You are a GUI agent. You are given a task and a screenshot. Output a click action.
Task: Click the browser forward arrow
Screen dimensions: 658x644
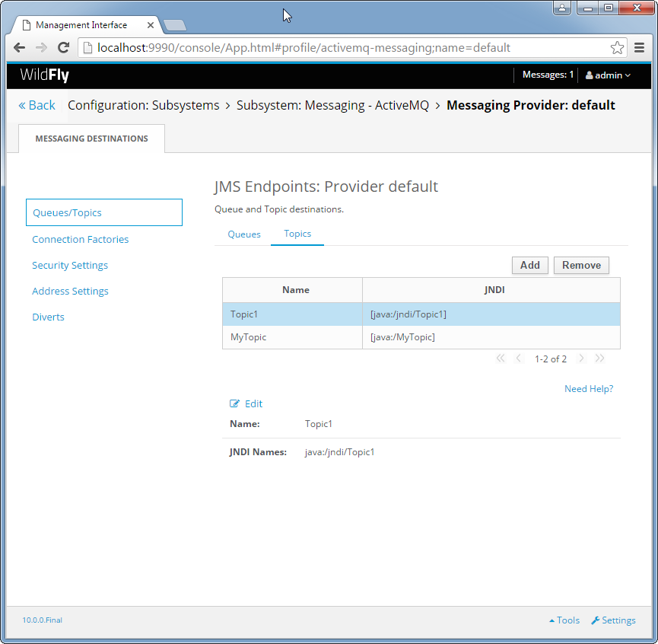pos(41,48)
